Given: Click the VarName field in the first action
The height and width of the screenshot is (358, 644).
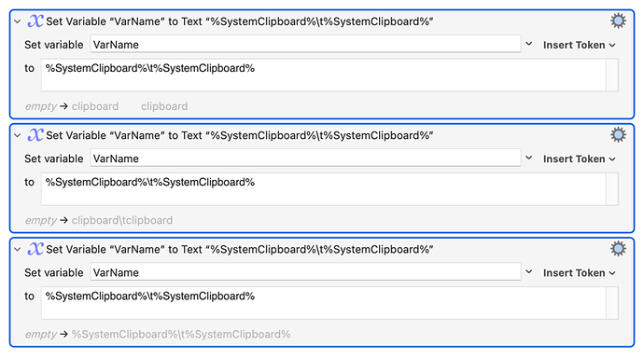Looking at the screenshot, I should coord(305,45).
